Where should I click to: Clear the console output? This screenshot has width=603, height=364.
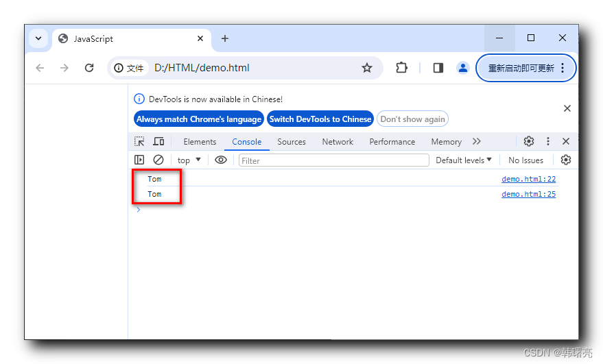tap(158, 160)
